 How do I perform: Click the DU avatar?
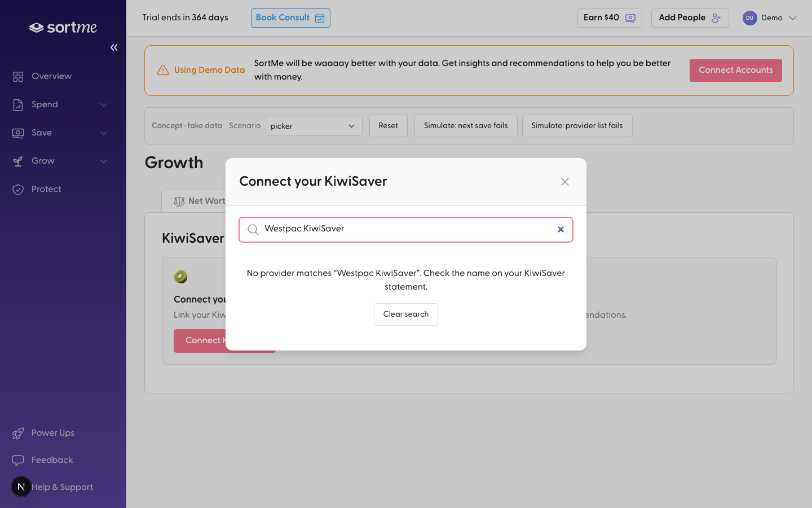(749, 18)
